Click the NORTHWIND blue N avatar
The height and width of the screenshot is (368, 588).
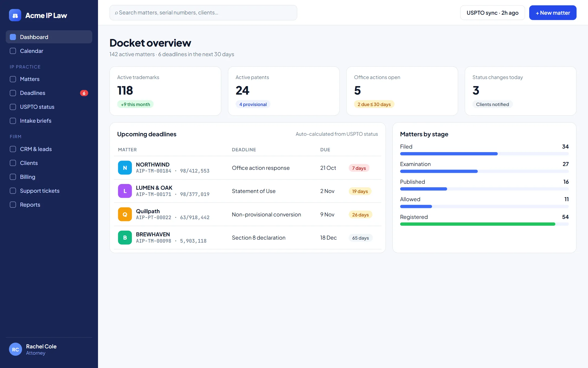click(125, 168)
